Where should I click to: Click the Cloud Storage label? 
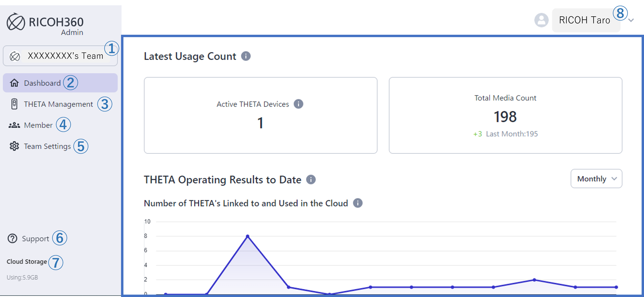(x=27, y=262)
